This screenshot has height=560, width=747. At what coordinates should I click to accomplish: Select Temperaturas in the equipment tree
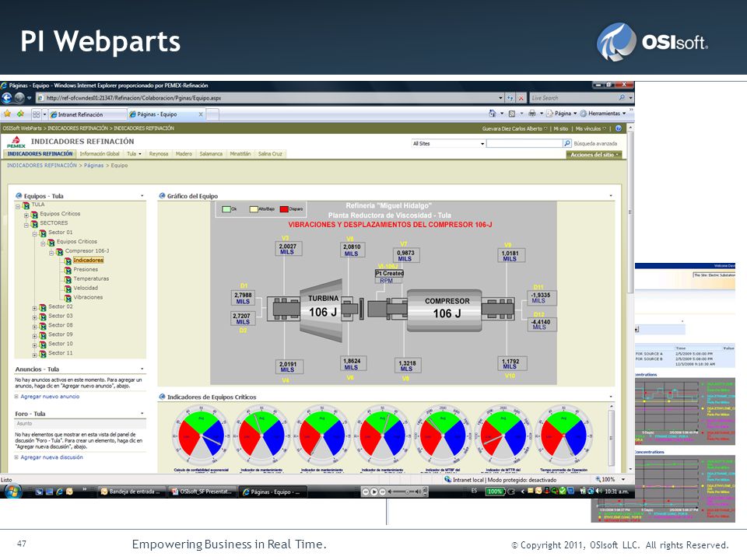(x=91, y=278)
